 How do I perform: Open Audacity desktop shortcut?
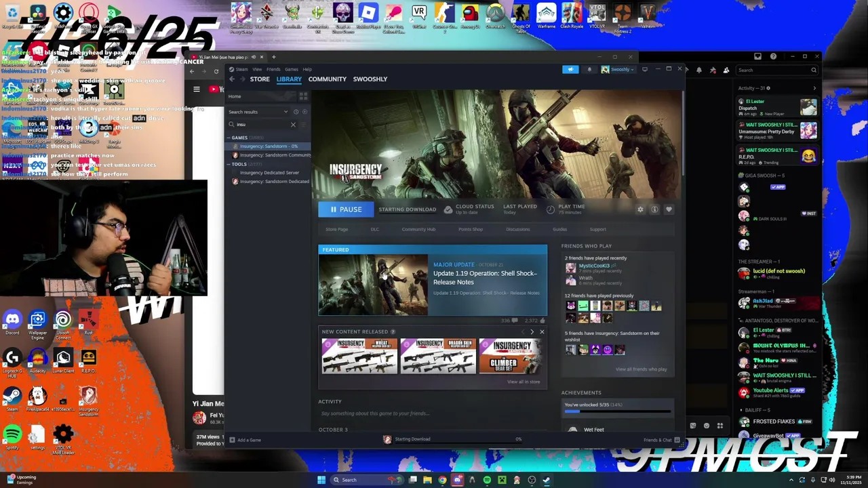37,360
